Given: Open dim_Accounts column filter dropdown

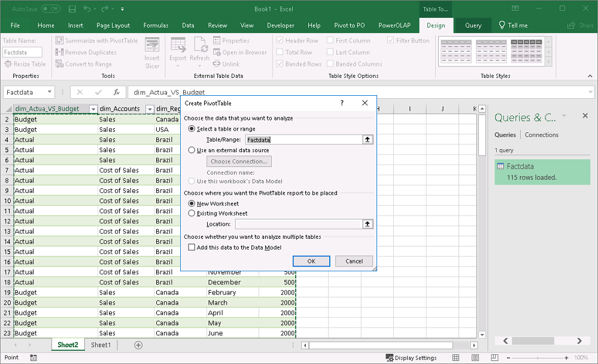Looking at the screenshot, I should (x=150, y=109).
